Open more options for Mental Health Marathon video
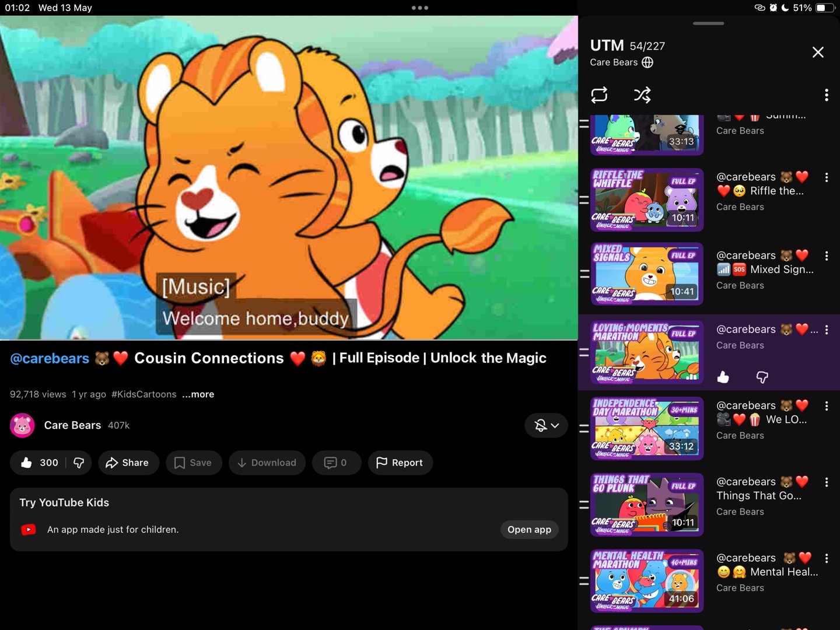840x630 pixels. coord(827,559)
